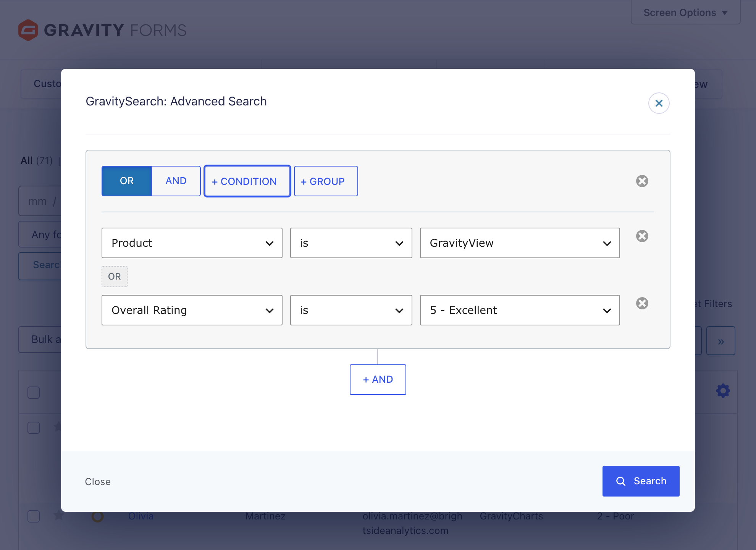
Task: Close the Advanced Search modal with X icon
Action: tap(659, 103)
